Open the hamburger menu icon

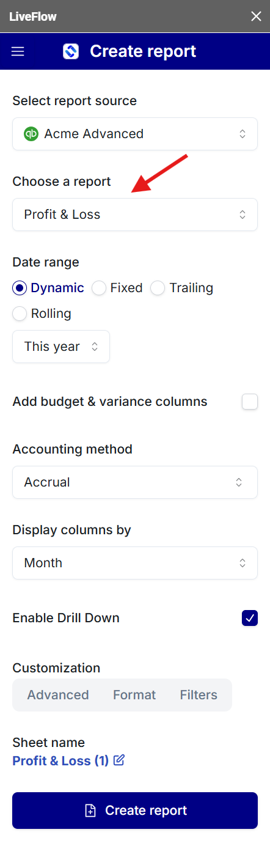pos(18,51)
